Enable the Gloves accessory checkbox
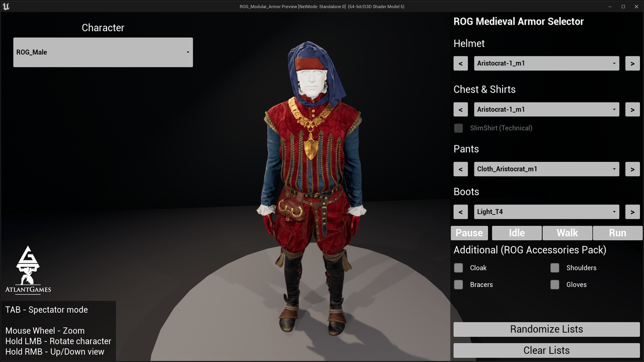 [554, 285]
